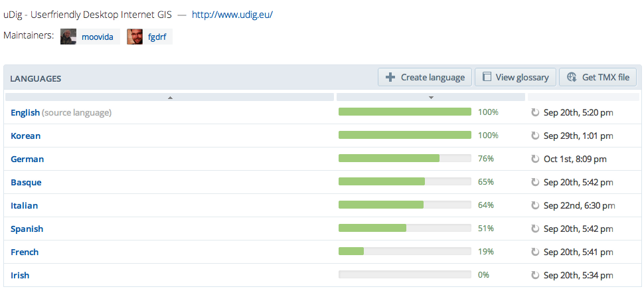Click the glossary book icon
The image size is (644, 291).
487,77
